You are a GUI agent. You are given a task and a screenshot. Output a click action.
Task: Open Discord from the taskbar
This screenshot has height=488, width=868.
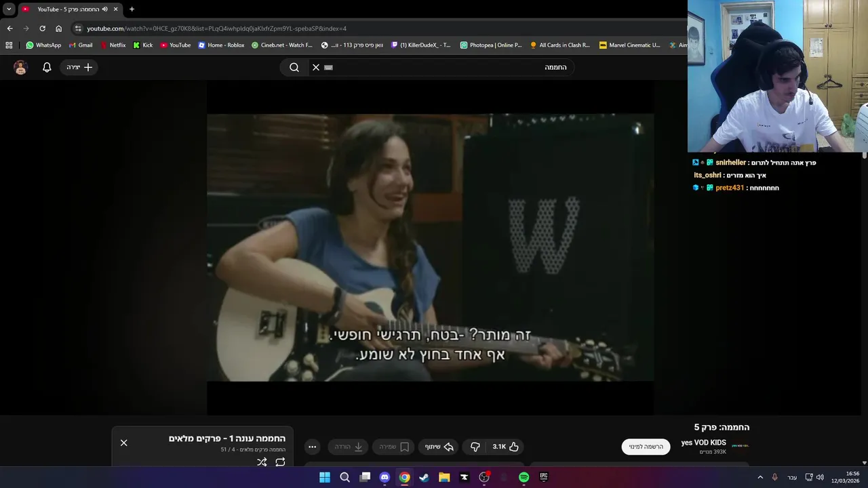384,477
